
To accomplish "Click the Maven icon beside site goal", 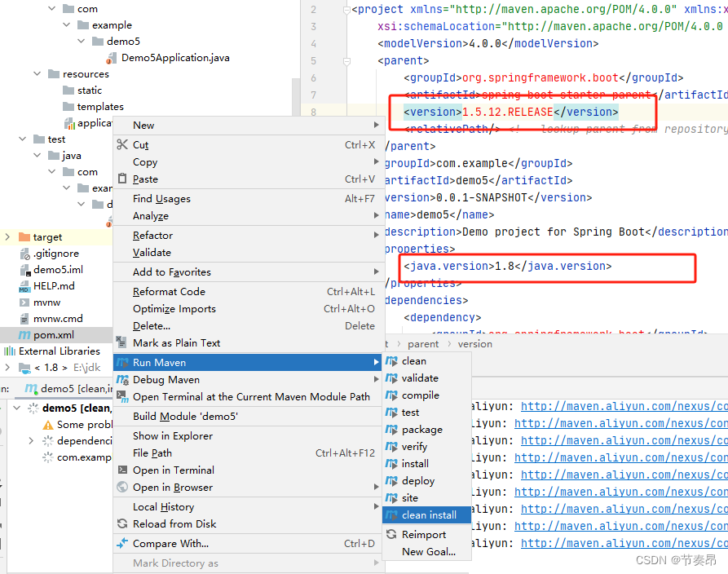I will (x=391, y=498).
